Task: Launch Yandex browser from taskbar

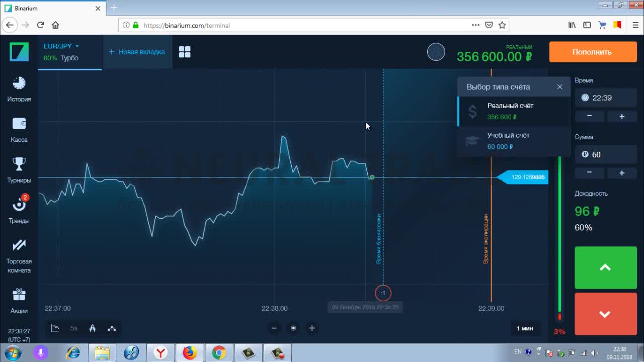Action: point(160,353)
